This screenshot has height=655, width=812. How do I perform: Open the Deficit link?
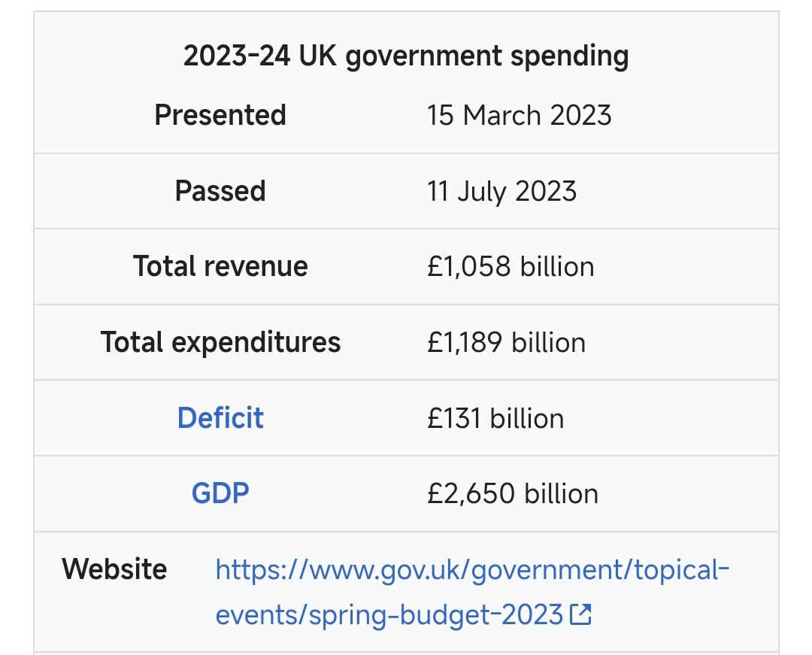pos(220,418)
